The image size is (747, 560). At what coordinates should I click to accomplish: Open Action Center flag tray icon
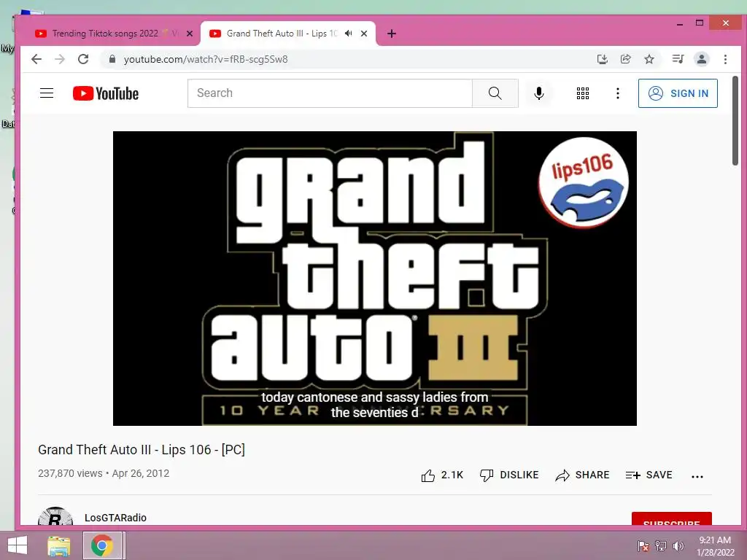coord(643,546)
